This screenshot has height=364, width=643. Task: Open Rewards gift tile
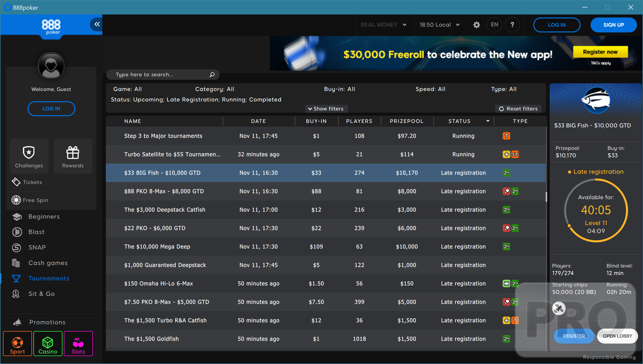pos(73,156)
